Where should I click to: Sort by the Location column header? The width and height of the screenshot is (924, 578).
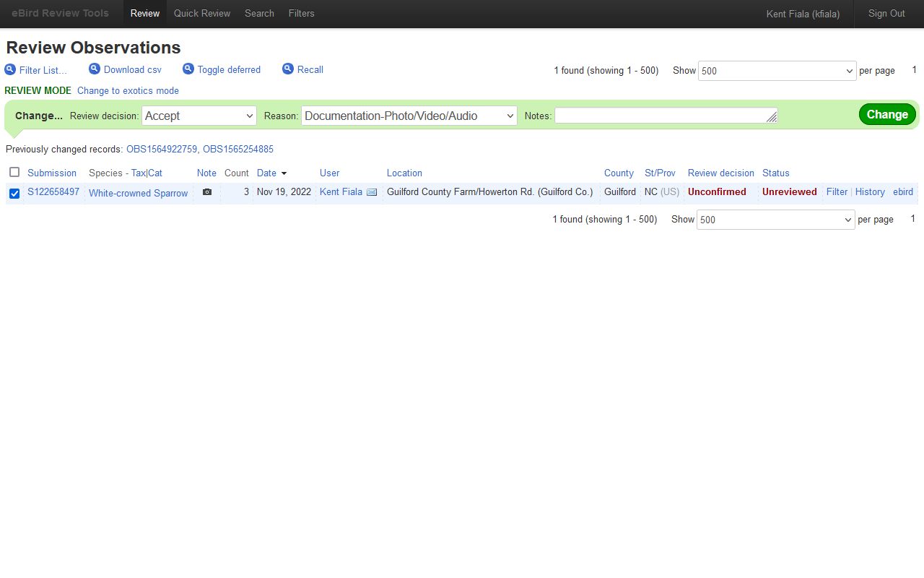(x=404, y=173)
